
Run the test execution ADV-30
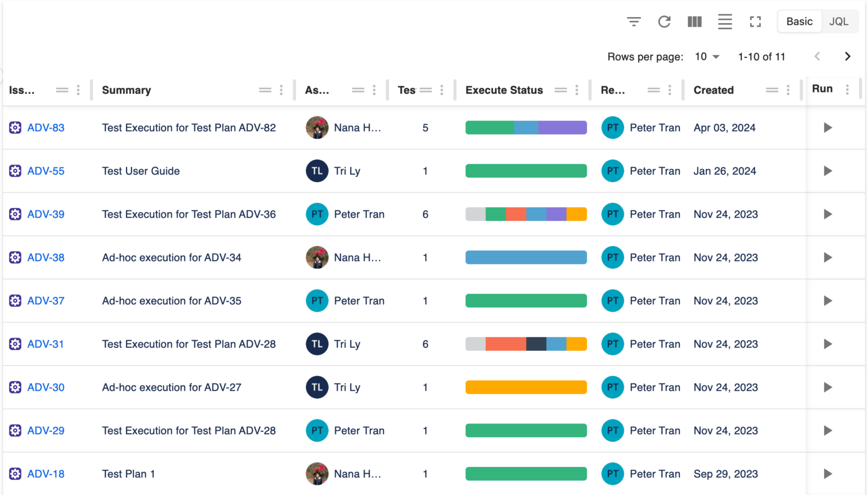click(x=827, y=387)
